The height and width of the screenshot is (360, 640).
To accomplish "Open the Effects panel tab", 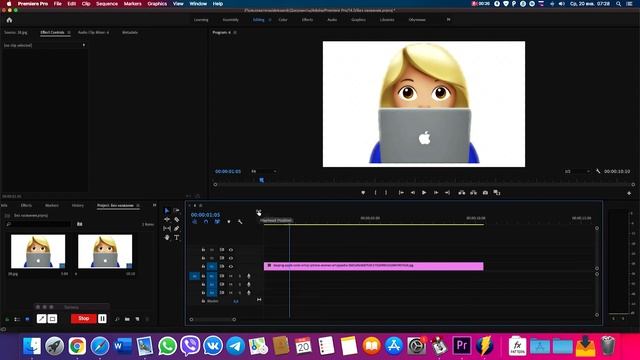I will 26,205.
